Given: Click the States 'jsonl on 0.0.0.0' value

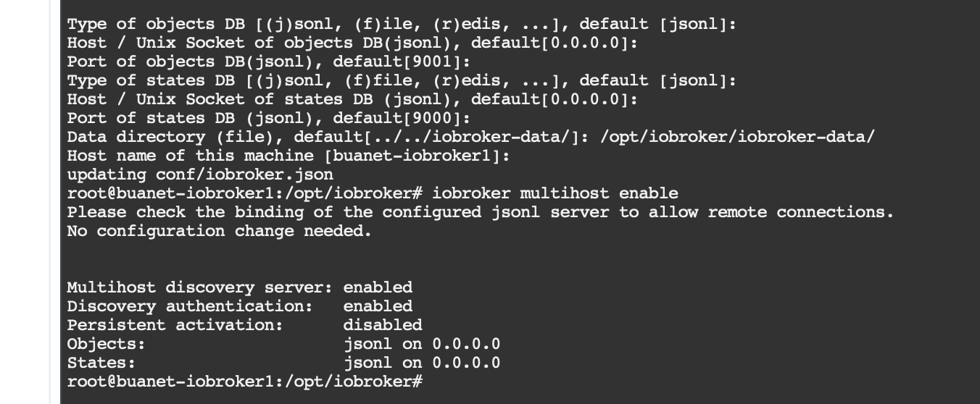Looking at the screenshot, I should 421,363.
